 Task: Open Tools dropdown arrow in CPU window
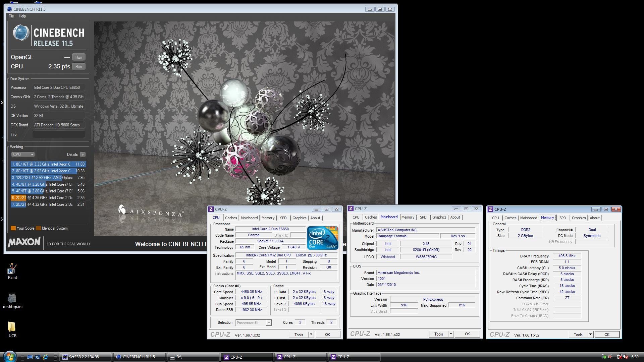[x=311, y=335]
